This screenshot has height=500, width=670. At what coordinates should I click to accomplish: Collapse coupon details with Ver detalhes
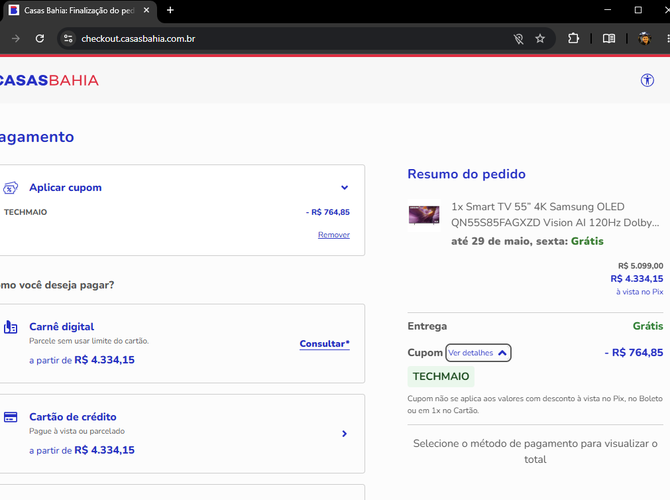point(478,353)
